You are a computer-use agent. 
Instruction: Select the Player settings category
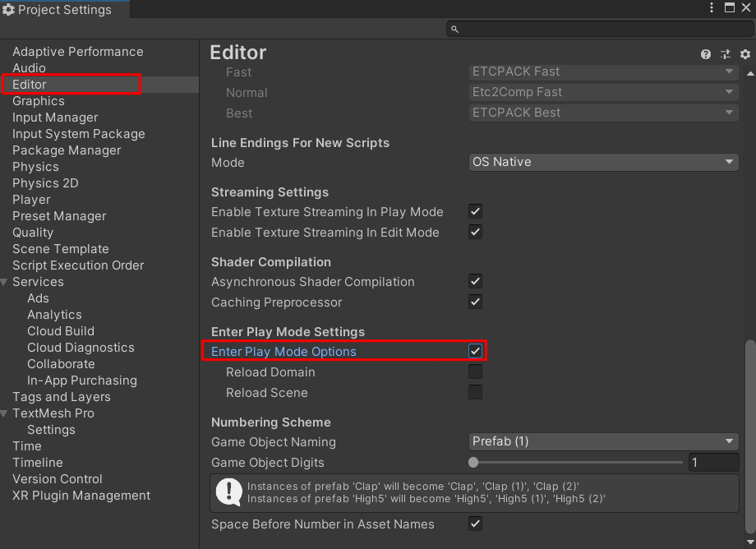31,200
